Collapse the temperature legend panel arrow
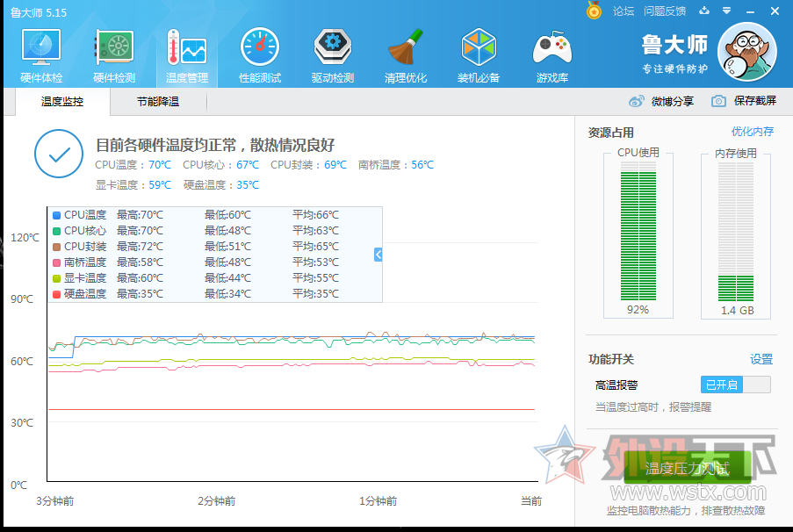 tap(378, 255)
